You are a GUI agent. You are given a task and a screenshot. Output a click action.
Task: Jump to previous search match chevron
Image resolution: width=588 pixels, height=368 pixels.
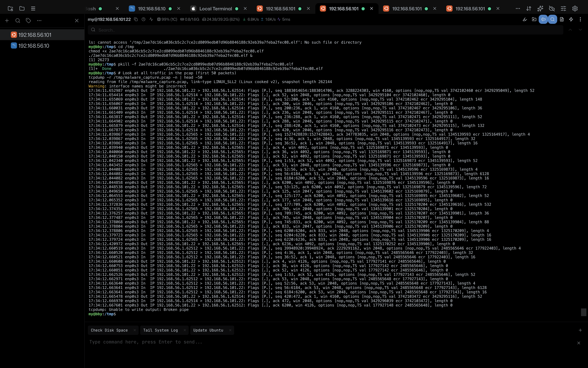tap(570, 30)
